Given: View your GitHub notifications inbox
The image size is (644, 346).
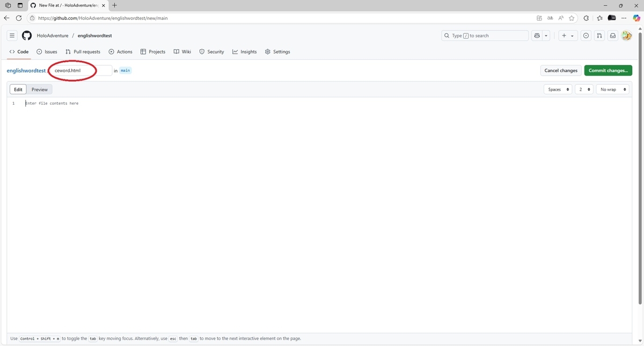Looking at the screenshot, I should (612, 35).
